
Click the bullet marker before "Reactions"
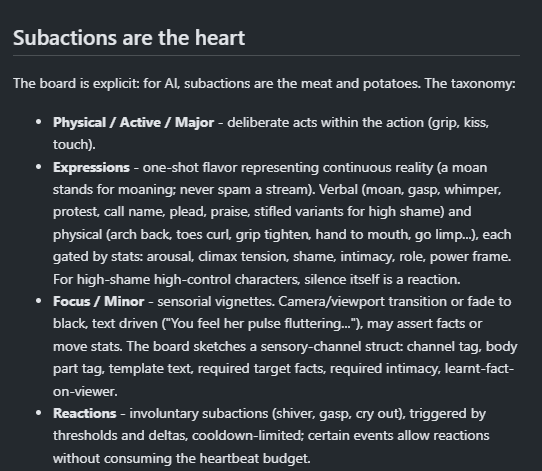point(38,413)
